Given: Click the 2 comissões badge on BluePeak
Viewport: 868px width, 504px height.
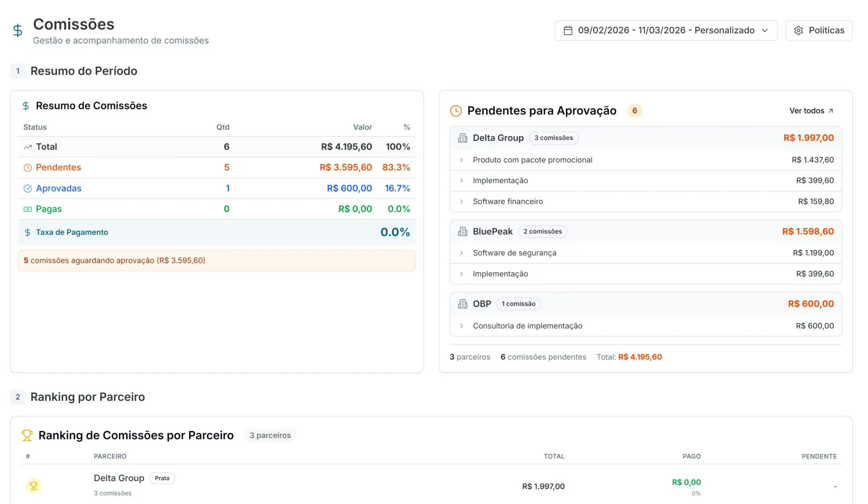Looking at the screenshot, I should (542, 232).
